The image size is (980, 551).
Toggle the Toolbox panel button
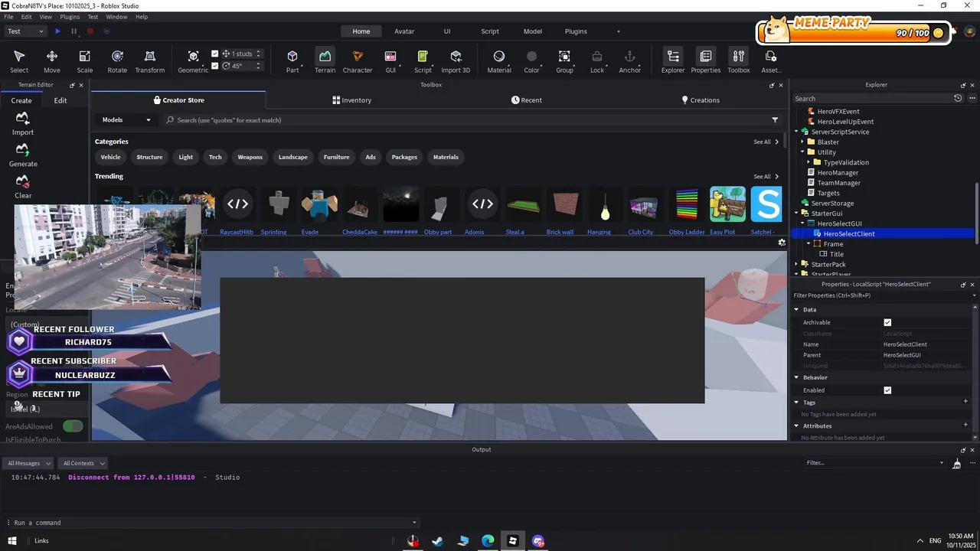(x=739, y=61)
